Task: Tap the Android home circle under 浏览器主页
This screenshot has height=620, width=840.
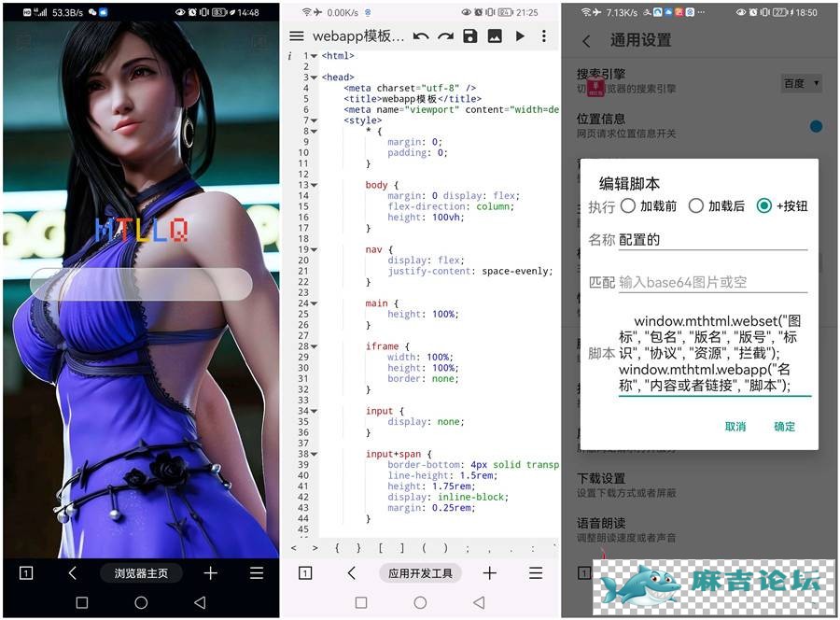Action: pos(141,603)
